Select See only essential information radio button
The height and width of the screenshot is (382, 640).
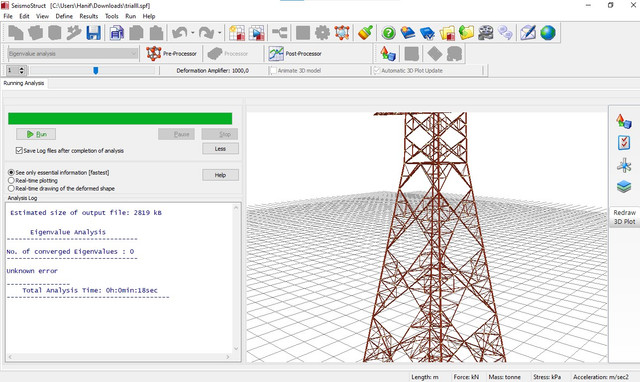click(x=11, y=173)
